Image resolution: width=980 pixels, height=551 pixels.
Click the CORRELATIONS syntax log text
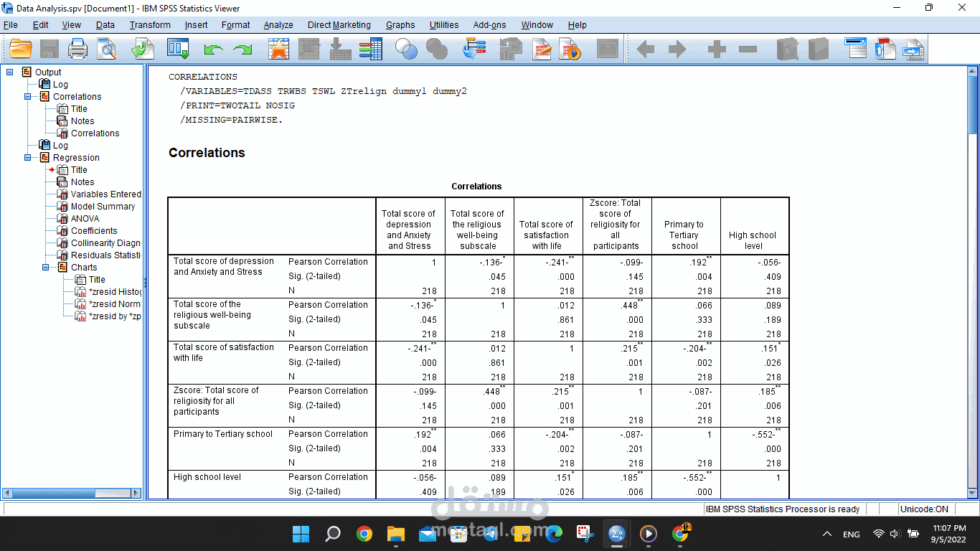[203, 77]
